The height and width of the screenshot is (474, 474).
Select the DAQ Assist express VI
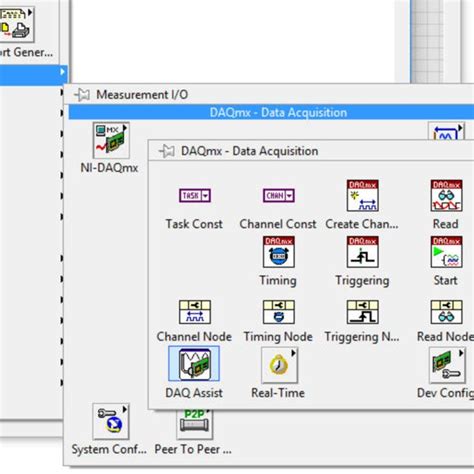pos(194,364)
